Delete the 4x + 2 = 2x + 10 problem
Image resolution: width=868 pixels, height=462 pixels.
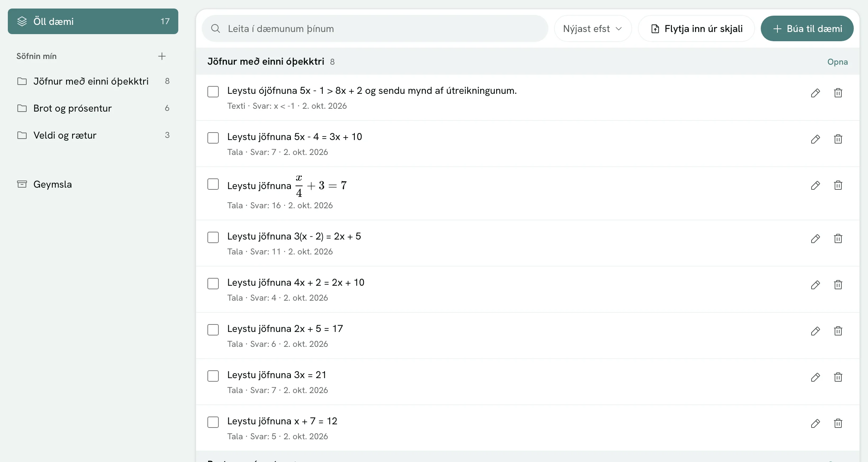click(x=838, y=285)
